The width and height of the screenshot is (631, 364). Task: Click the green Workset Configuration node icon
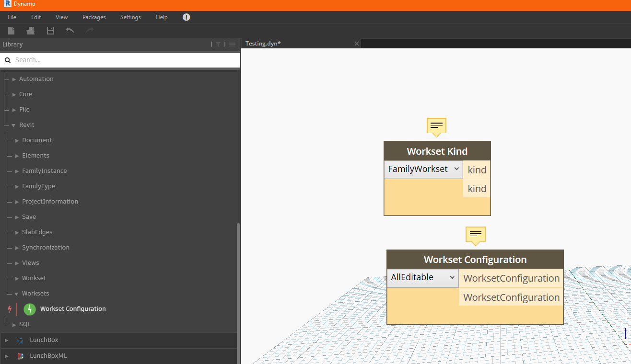[x=29, y=309]
